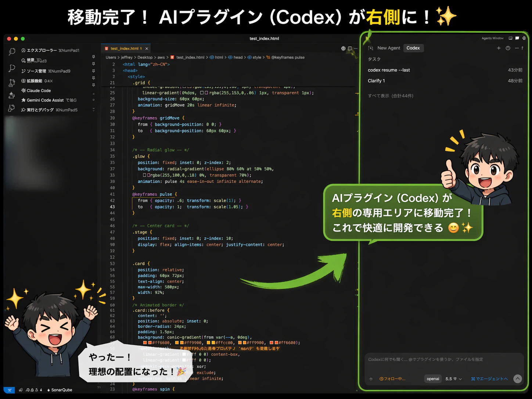The width and height of the screenshot is (532, 399).
Task: Select the Desktop breadcrumb
Action: 145,57
